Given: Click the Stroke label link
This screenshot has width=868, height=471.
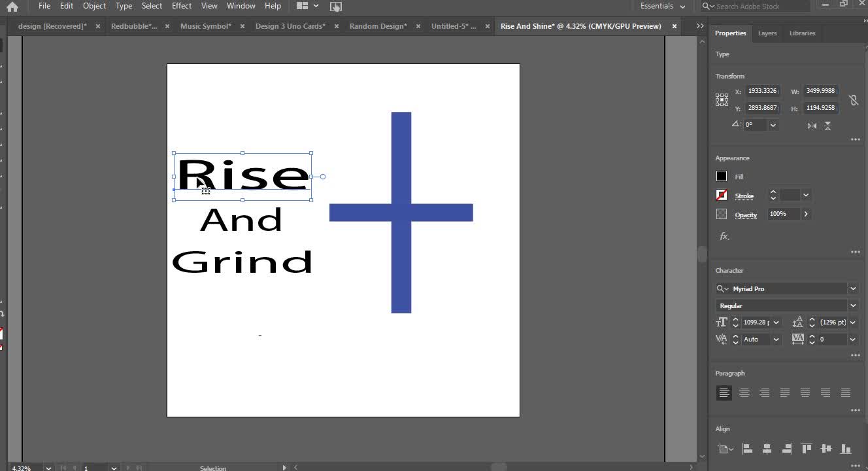Looking at the screenshot, I should point(744,196).
